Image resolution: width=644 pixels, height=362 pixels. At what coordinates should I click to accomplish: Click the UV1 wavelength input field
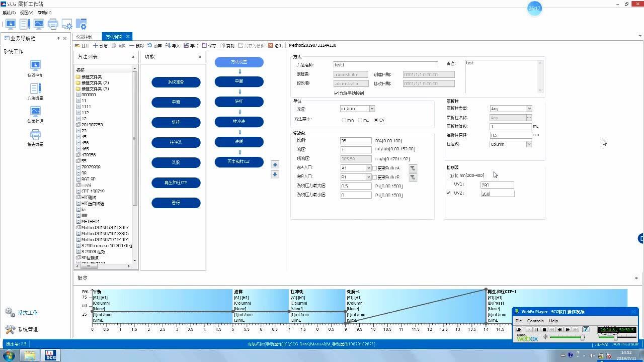497,185
